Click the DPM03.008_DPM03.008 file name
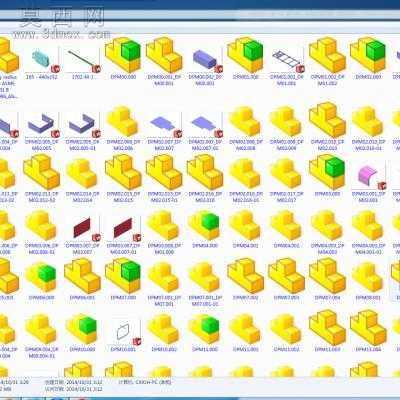 [164, 249]
